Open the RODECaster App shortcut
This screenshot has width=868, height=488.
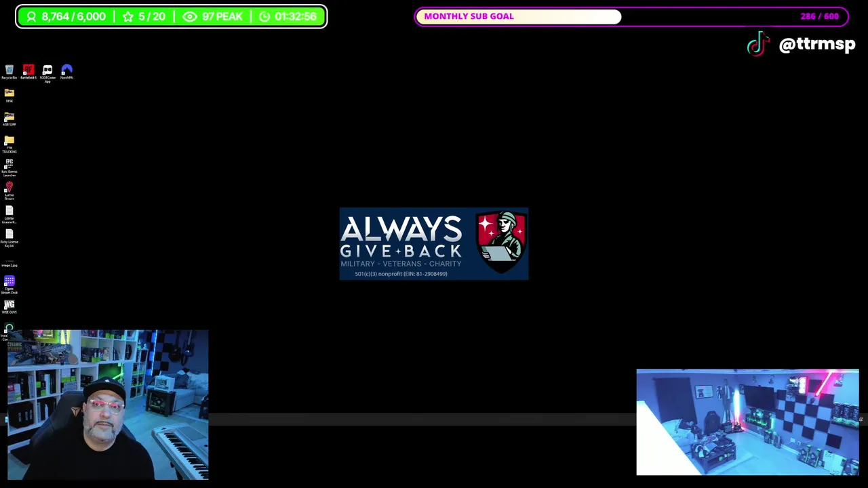click(47, 73)
